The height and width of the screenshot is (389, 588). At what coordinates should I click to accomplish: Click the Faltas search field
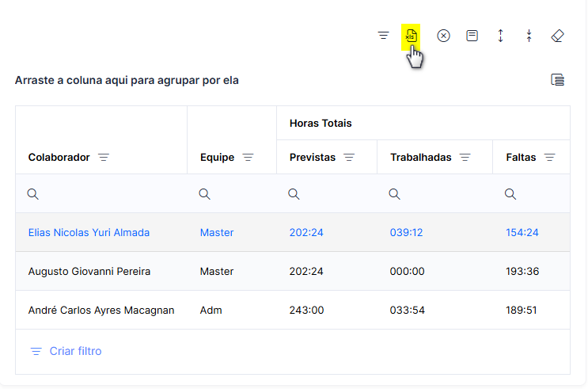tap(531, 194)
